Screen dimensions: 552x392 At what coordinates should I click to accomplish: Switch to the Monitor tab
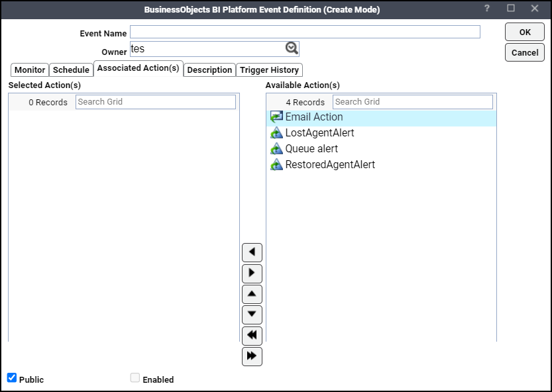click(x=30, y=70)
